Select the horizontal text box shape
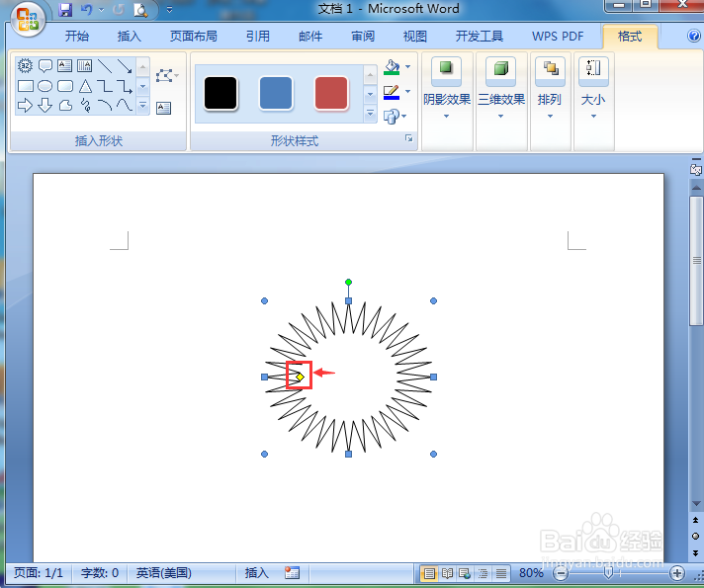The image size is (704, 588). coord(64,65)
